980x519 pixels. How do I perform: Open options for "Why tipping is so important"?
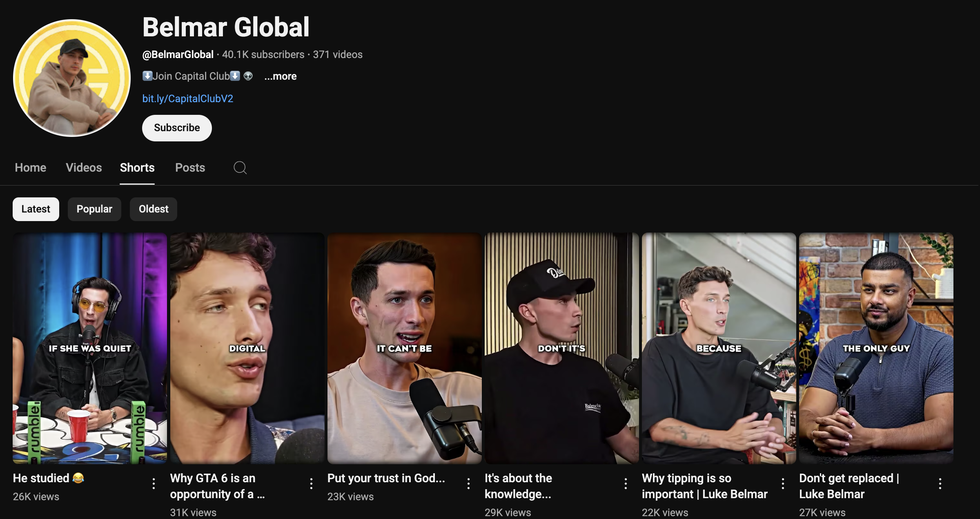tap(783, 484)
